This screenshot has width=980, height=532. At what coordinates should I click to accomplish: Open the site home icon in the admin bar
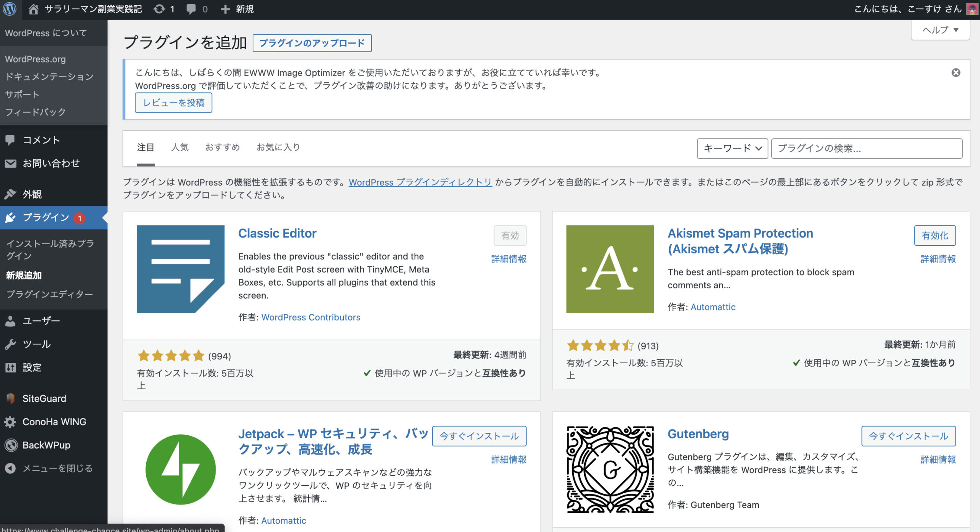point(33,9)
